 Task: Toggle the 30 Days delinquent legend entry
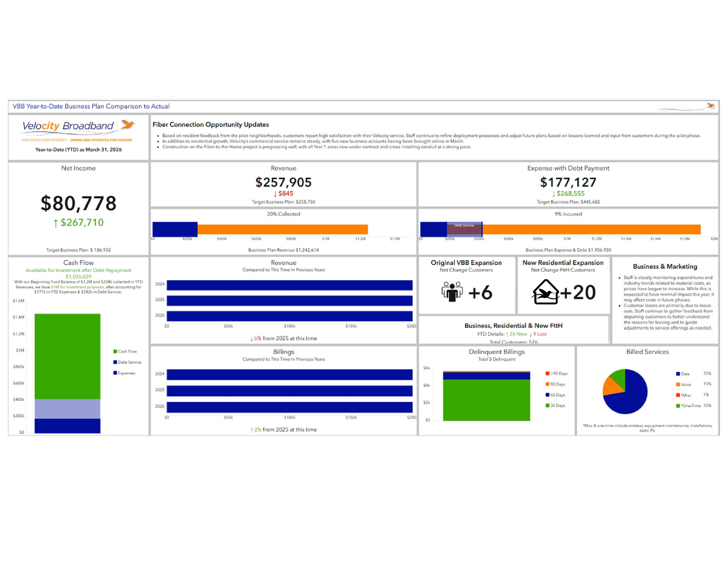[x=555, y=406]
